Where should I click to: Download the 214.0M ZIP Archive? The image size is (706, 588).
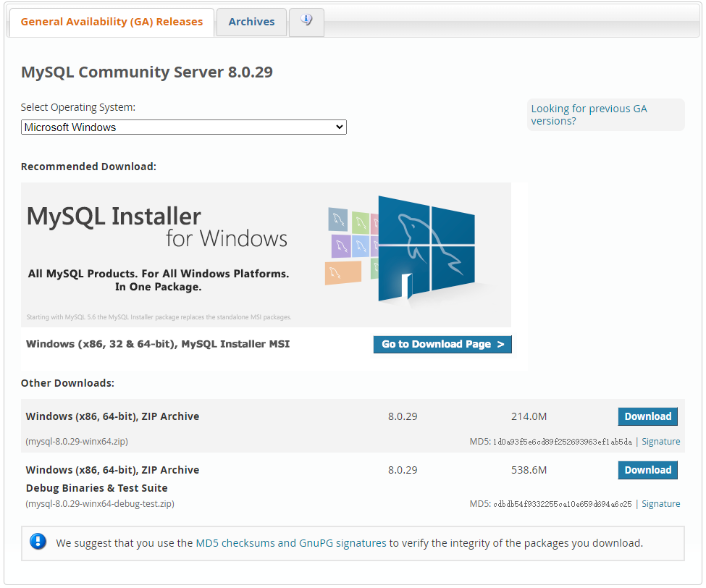point(647,416)
